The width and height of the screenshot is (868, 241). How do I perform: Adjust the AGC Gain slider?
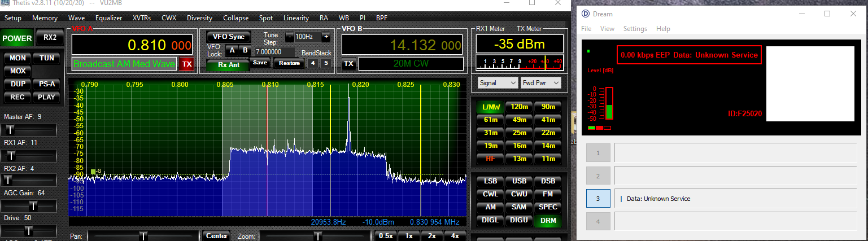(x=33, y=205)
